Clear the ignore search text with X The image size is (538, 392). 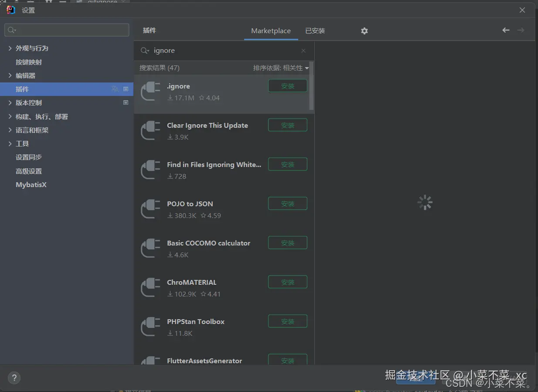pos(303,51)
